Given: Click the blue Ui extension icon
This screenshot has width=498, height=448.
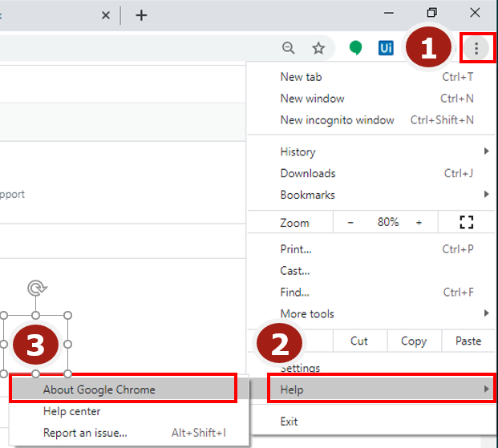Looking at the screenshot, I should coord(386,48).
